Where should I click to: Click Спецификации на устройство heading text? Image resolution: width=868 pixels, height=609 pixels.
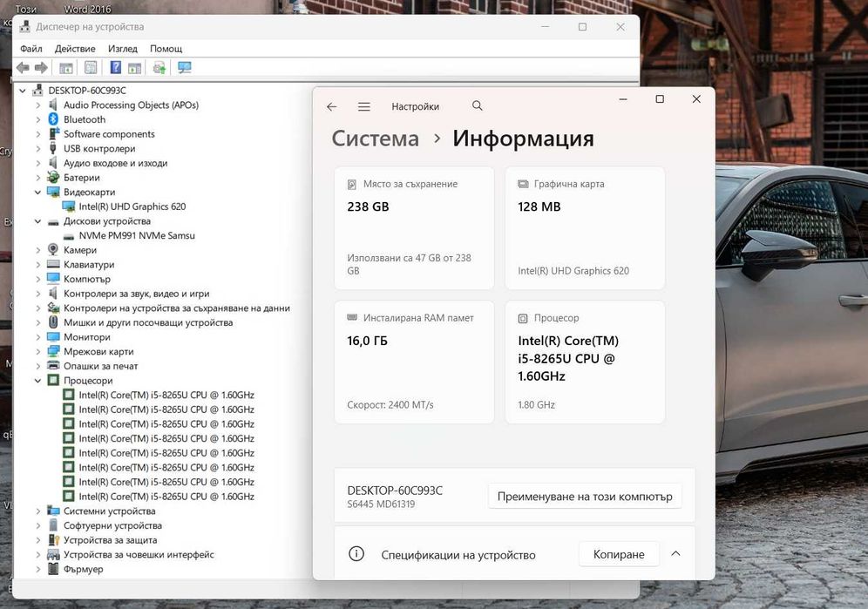point(458,555)
